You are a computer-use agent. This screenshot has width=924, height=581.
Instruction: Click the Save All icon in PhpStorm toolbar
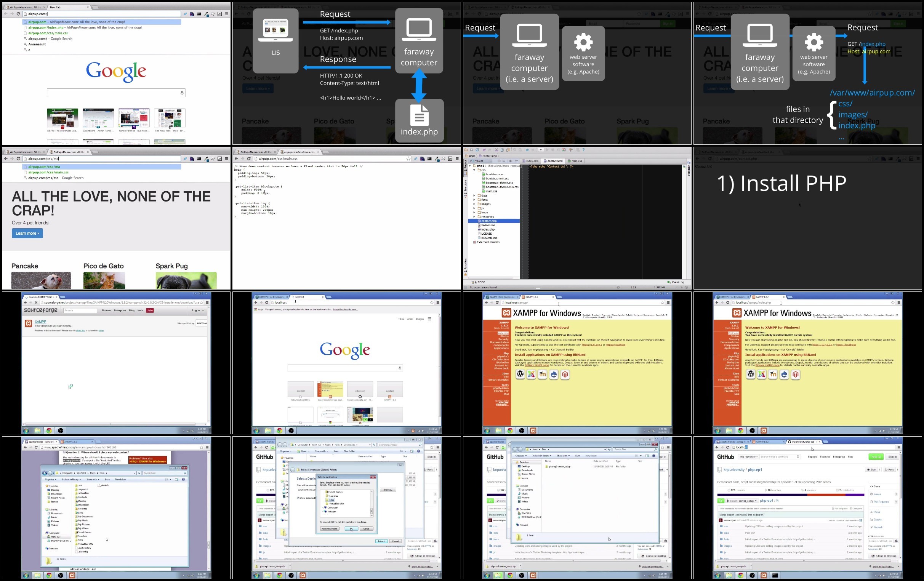pyautogui.click(x=472, y=150)
